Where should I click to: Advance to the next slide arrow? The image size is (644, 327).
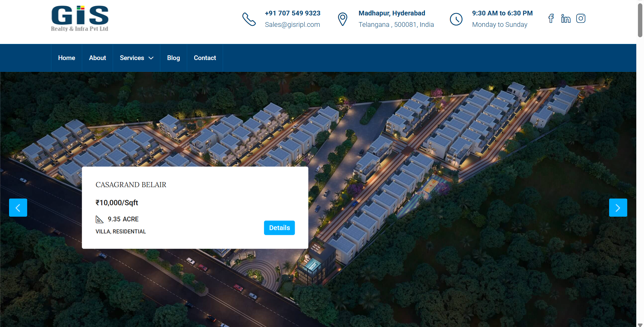(618, 208)
